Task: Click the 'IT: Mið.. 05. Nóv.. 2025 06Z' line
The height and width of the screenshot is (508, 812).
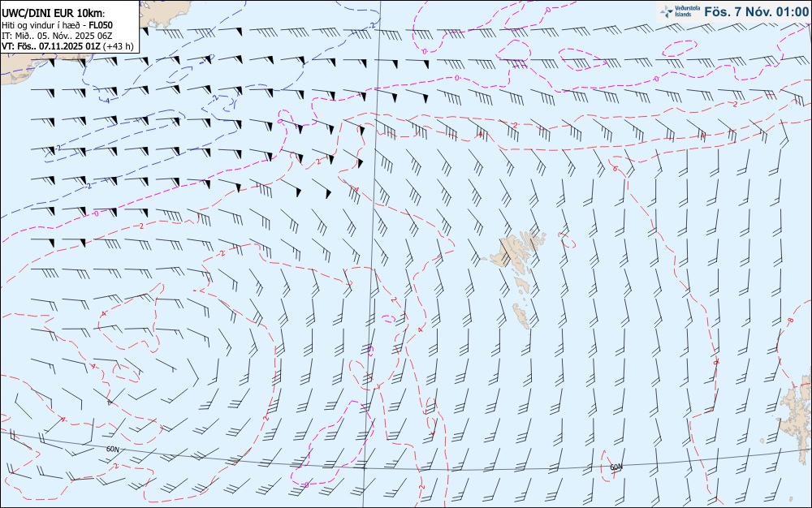Action: tap(57, 36)
